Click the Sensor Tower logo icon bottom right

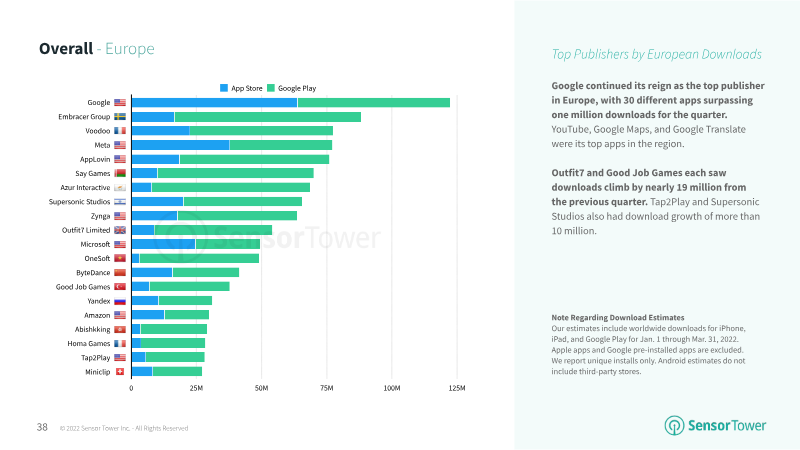click(x=674, y=426)
